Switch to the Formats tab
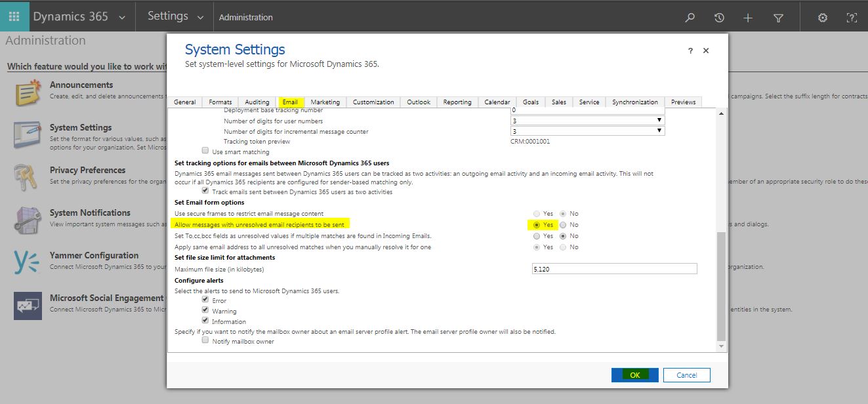The image size is (868, 404). 220,102
